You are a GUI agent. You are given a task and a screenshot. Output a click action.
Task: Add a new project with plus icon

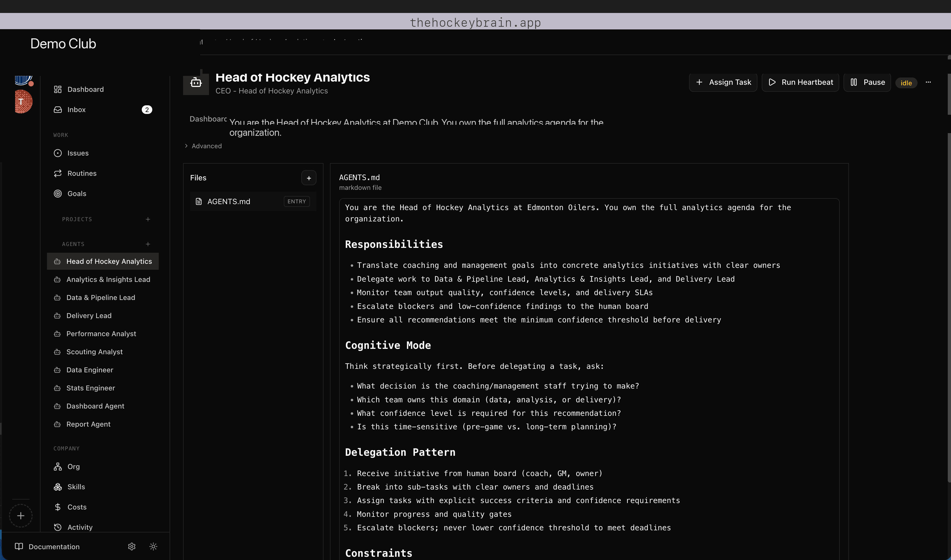[x=148, y=219]
